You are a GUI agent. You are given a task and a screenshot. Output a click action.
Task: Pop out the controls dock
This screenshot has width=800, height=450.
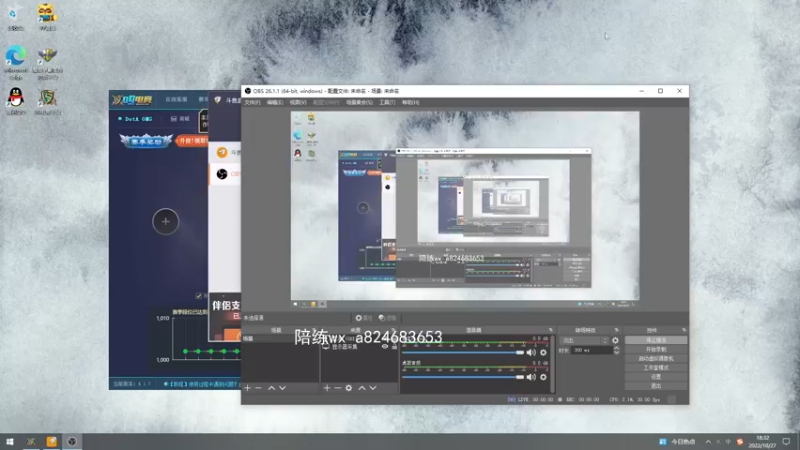coord(684,330)
